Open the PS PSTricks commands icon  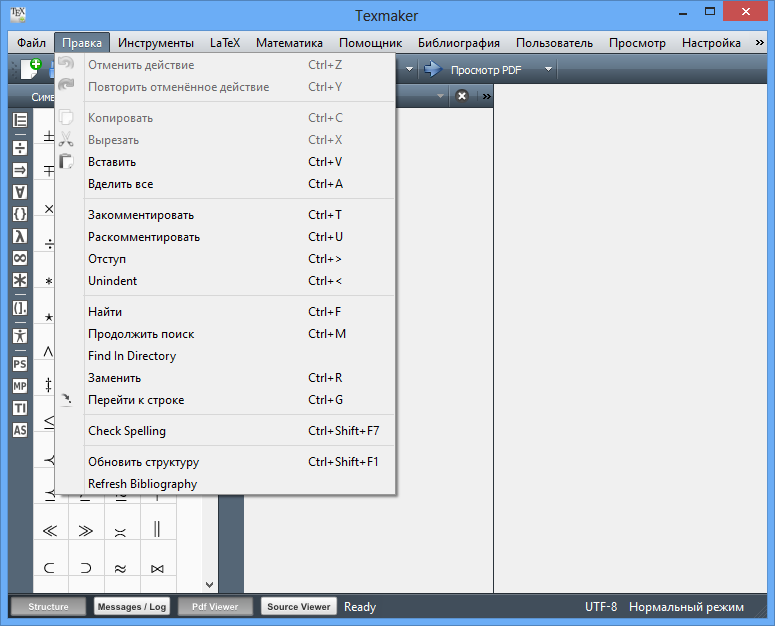pyautogui.click(x=20, y=364)
